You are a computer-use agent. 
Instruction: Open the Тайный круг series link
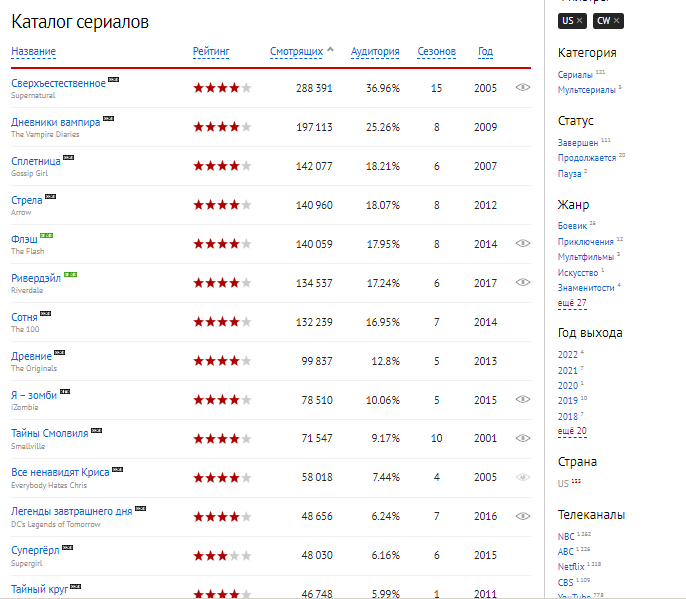(x=39, y=589)
